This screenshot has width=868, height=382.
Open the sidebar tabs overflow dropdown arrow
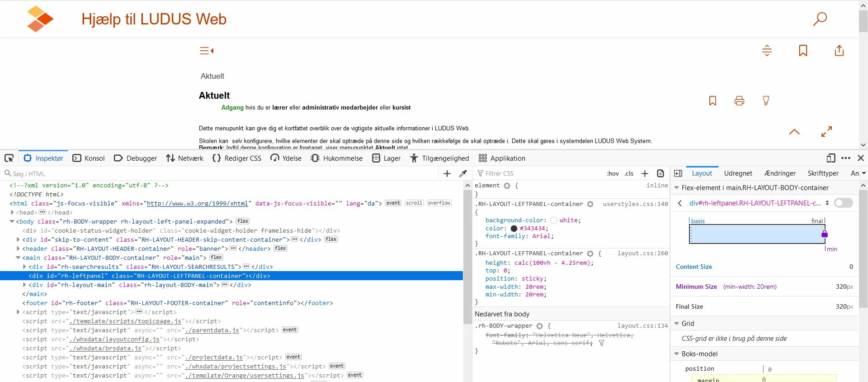tap(863, 173)
